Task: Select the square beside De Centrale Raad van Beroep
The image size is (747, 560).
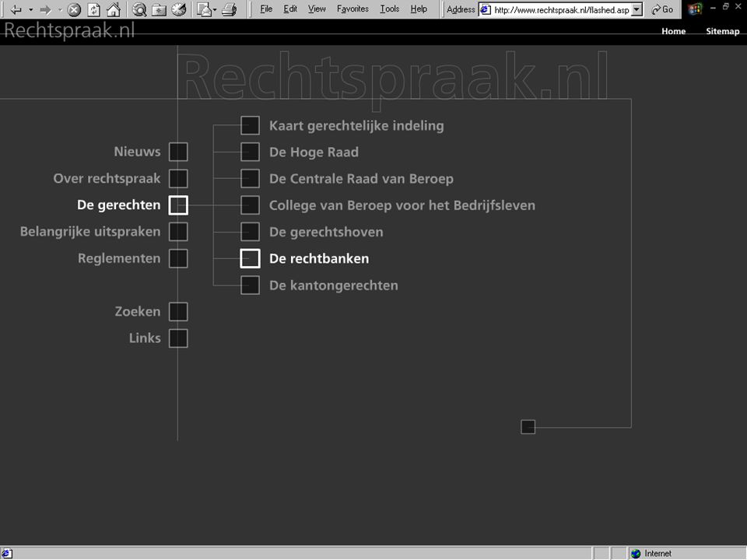Action: tap(250, 179)
